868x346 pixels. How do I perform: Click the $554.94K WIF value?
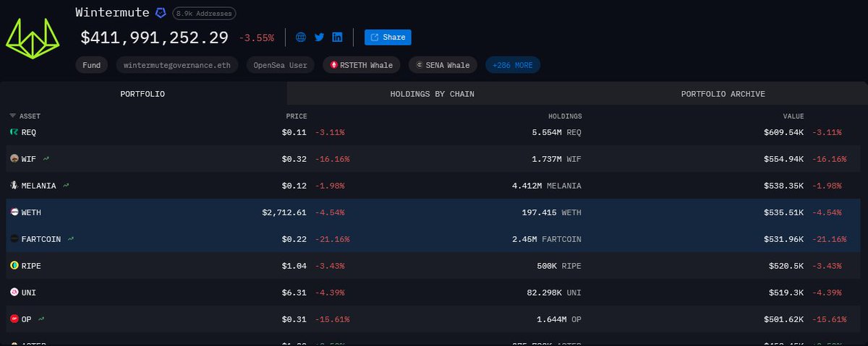(784, 158)
